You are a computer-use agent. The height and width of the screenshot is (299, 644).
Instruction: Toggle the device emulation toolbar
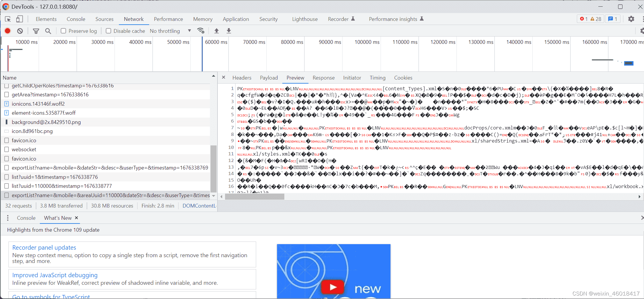click(x=19, y=19)
